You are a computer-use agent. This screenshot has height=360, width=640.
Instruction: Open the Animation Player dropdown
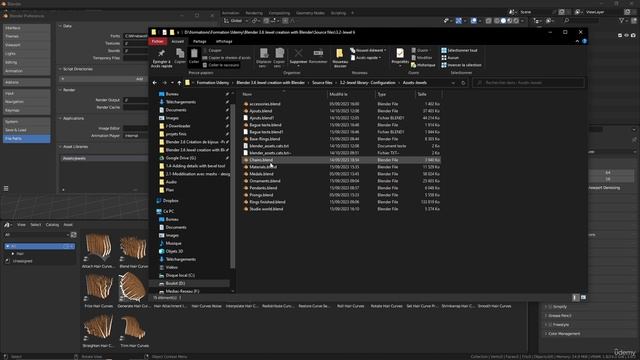[136, 136]
